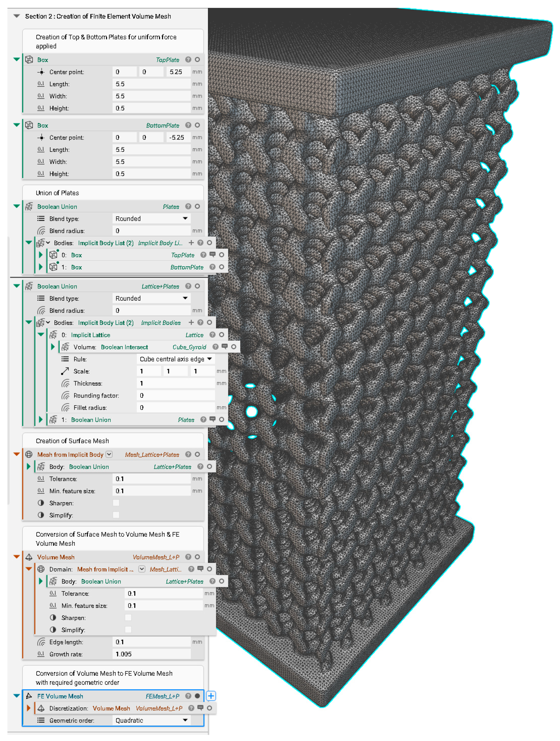Click the Growth rate field showing 1.005

click(x=151, y=654)
